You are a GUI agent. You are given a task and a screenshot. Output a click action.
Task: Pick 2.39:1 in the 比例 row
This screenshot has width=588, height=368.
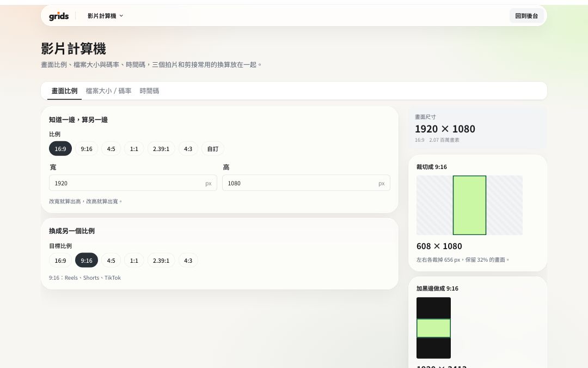(x=161, y=149)
